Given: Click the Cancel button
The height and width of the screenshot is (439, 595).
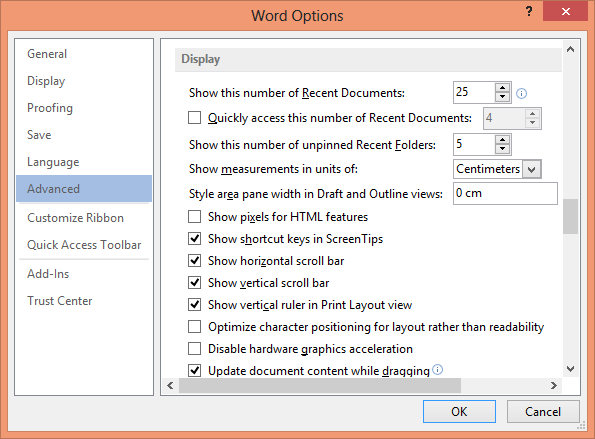Looking at the screenshot, I should tap(543, 411).
